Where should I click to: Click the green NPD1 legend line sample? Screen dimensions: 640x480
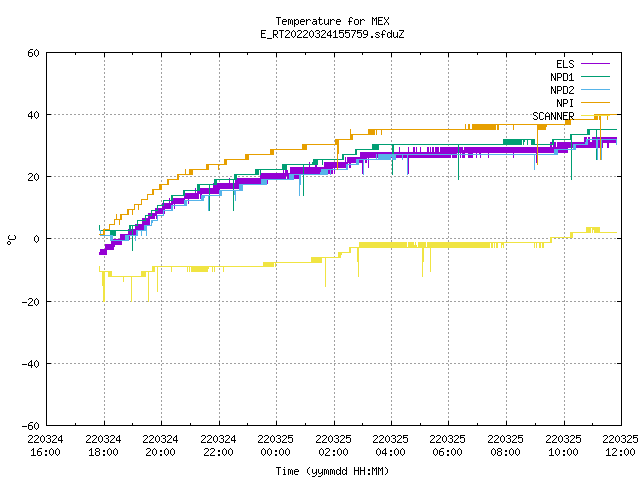click(595, 76)
